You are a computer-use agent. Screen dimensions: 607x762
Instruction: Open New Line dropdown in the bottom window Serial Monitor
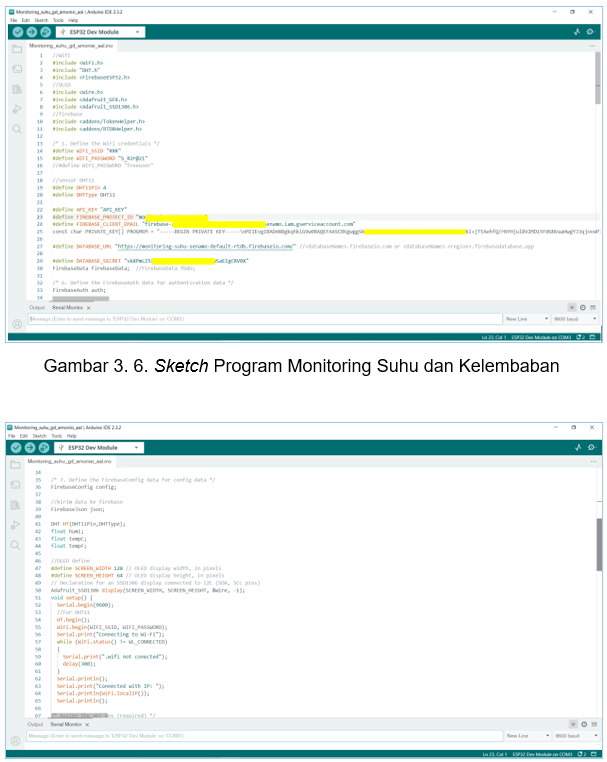pyautogui.click(x=528, y=736)
